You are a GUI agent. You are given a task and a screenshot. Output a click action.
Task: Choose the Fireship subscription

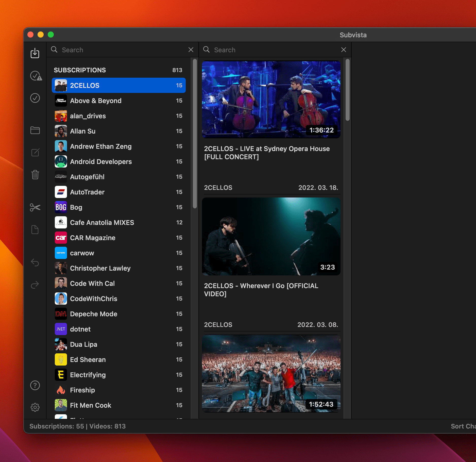tap(118, 390)
